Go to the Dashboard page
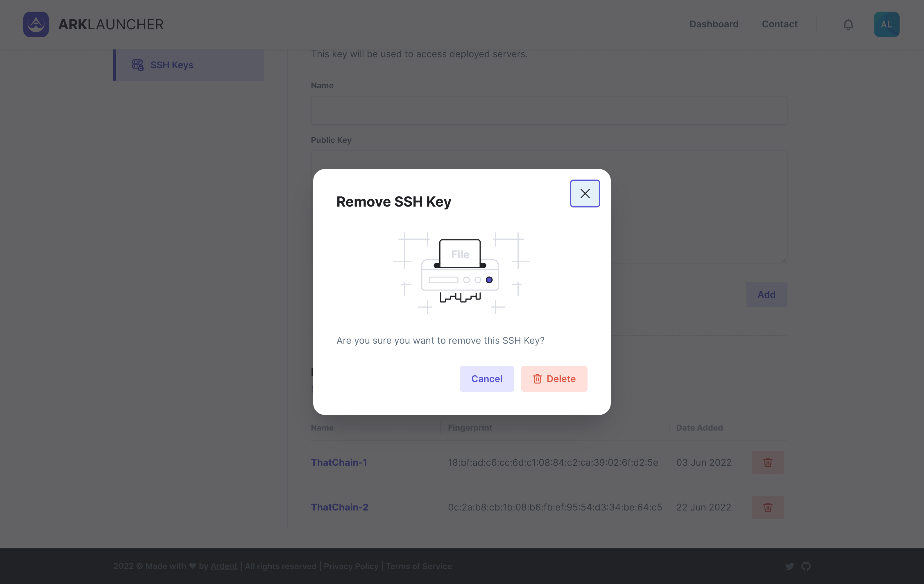This screenshot has width=924, height=584. pyautogui.click(x=714, y=24)
